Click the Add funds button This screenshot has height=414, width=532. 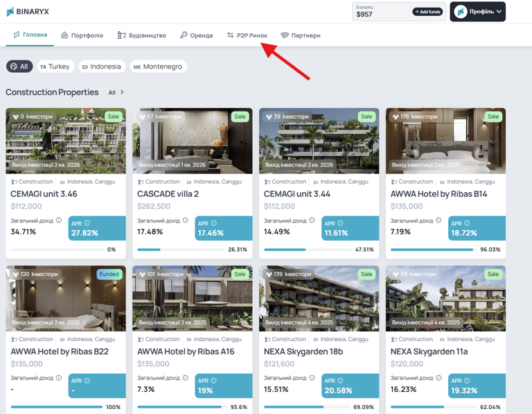427,12
